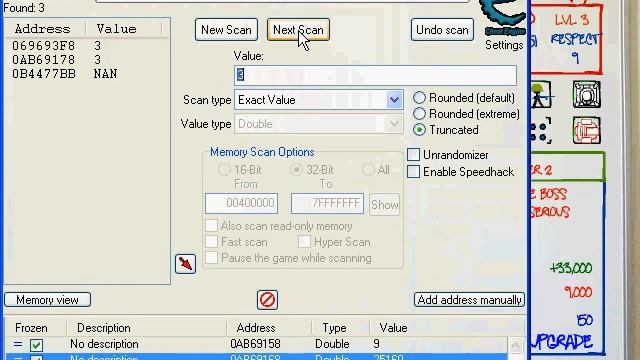Select found address 0AB69178
The image size is (640, 360).
point(44,60)
